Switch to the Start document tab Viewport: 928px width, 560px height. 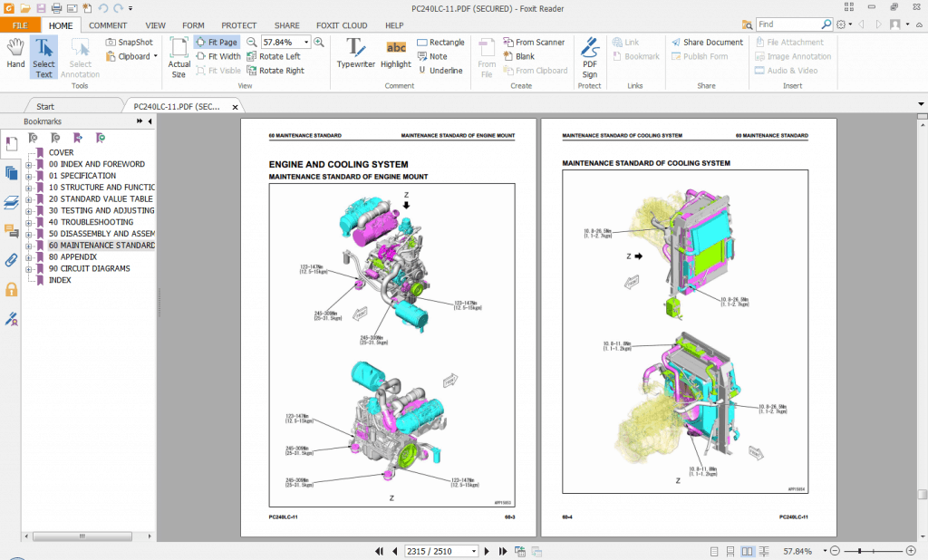click(x=45, y=107)
